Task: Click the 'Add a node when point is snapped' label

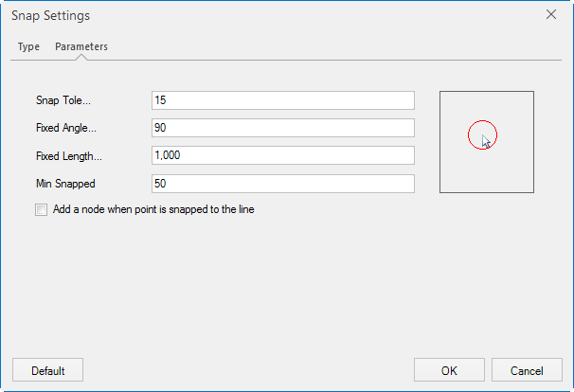Action: pos(153,210)
